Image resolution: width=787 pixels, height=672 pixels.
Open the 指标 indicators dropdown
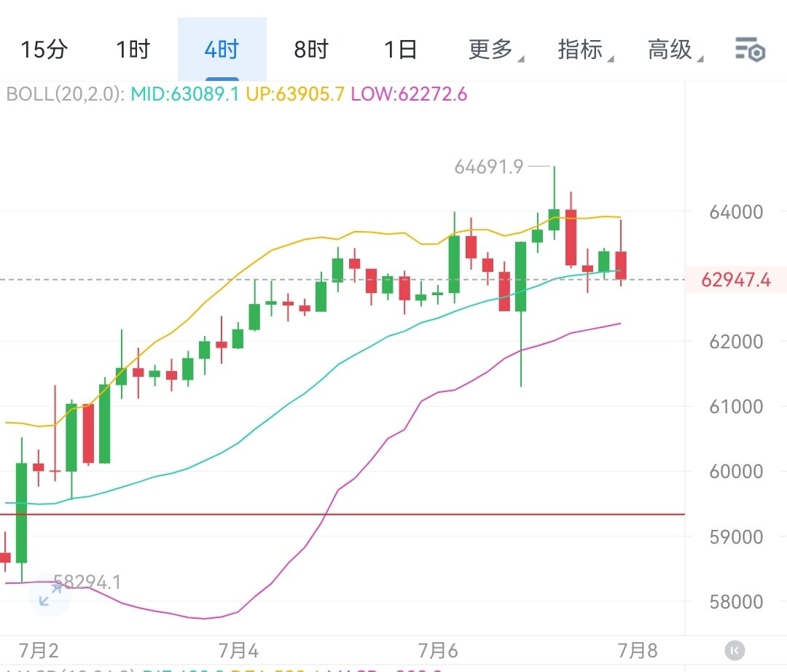coord(584,49)
